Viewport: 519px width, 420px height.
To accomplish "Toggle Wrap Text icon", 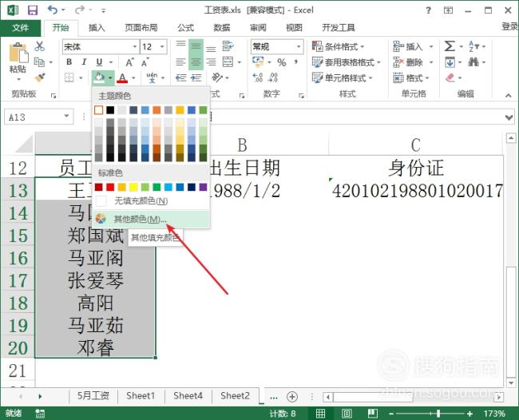I will [228, 46].
